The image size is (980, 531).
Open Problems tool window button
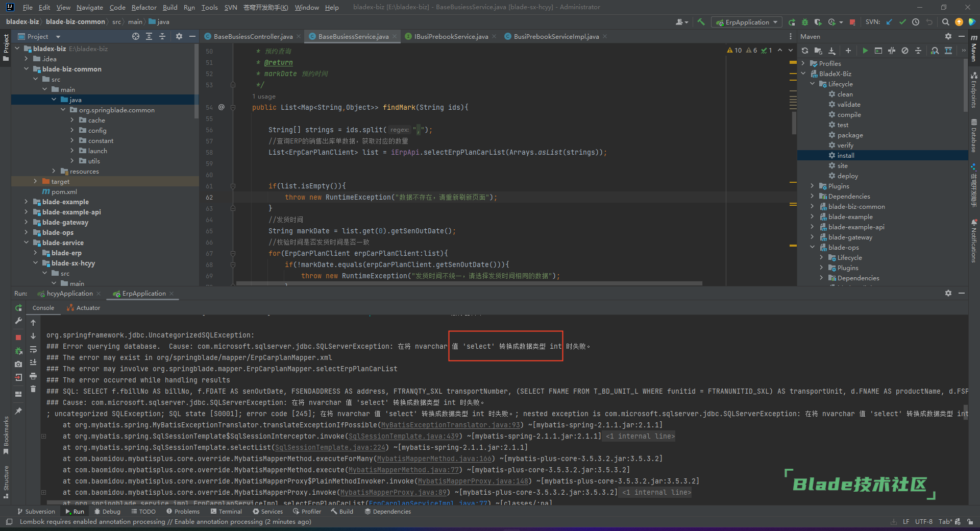[183, 511]
